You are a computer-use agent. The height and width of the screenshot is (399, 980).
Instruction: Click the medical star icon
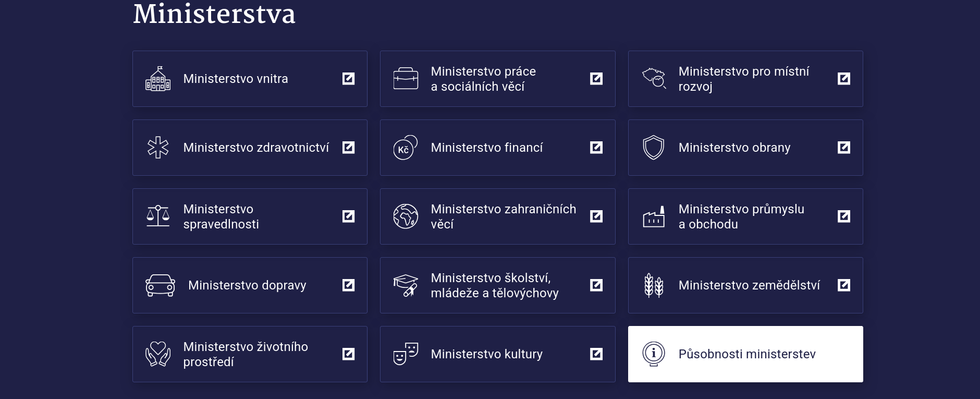[x=158, y=148]
